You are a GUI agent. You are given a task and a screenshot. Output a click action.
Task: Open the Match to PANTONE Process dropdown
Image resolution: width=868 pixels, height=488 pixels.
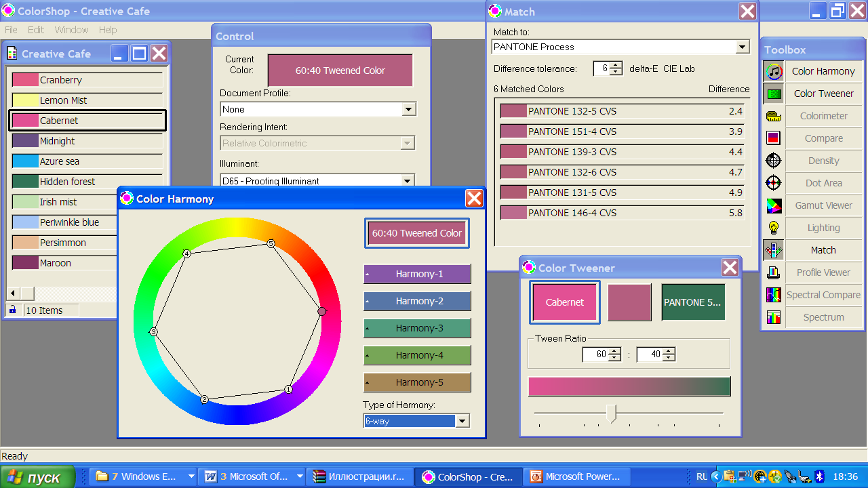[x=743, y=47]
